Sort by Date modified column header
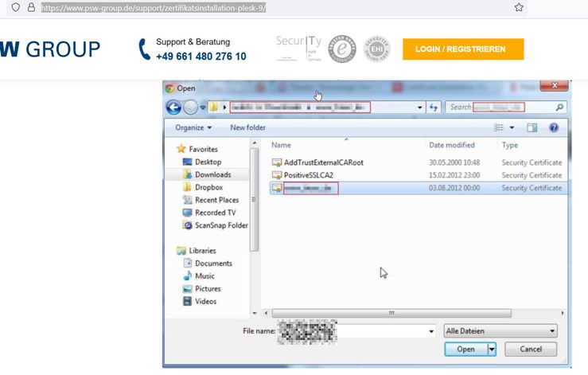Image resolution: width=588 pixels, height=375 pixels. (x=451, y=146)
